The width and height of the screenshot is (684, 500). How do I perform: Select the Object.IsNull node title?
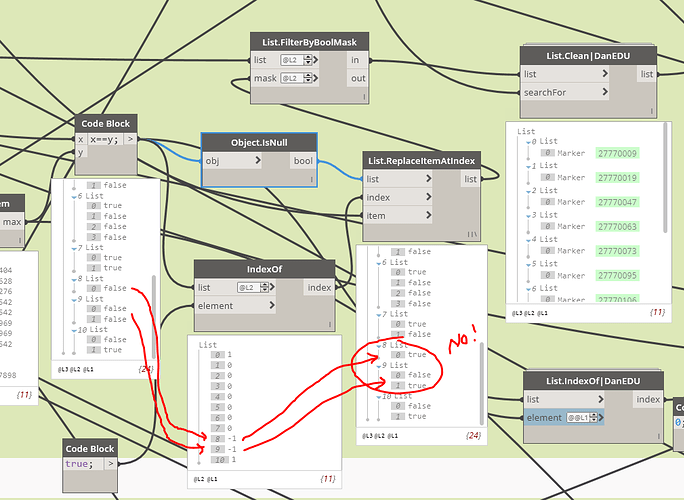coord(259,143)
